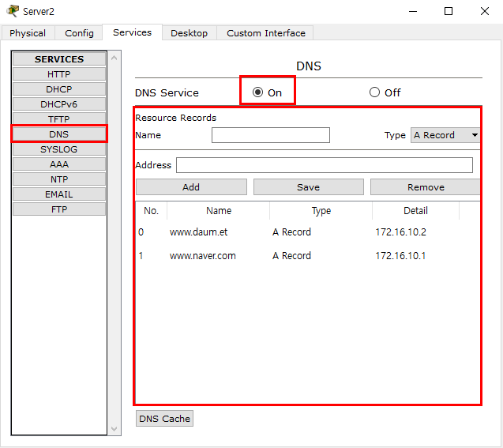Screen dimensions: 503x448
Task: Switch to the Services tab
Action: [x=132, y=32]
